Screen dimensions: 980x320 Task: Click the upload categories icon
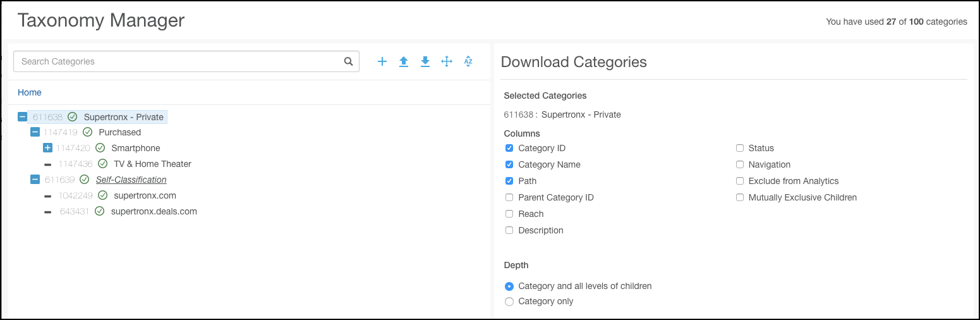coord(404,61)
